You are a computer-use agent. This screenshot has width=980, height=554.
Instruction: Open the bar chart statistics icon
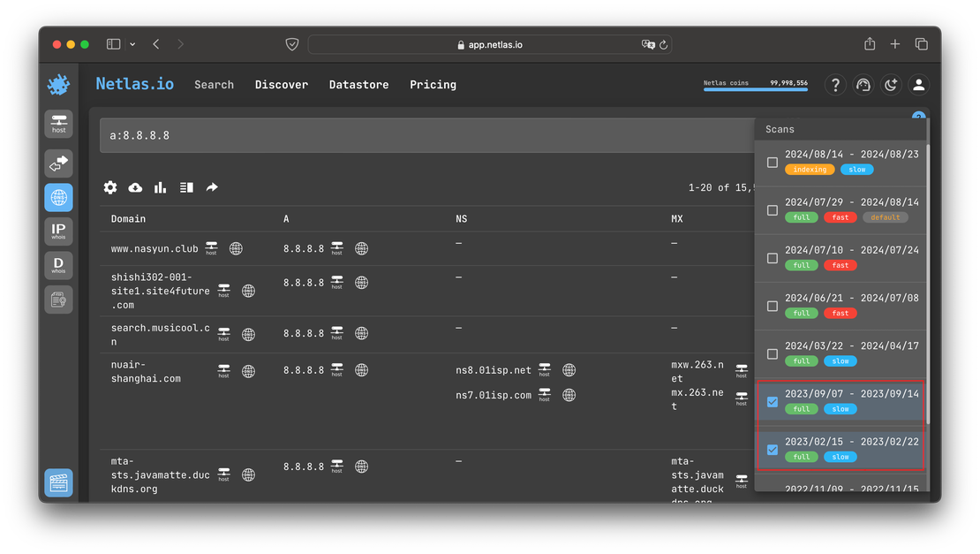tap(161, 187)
